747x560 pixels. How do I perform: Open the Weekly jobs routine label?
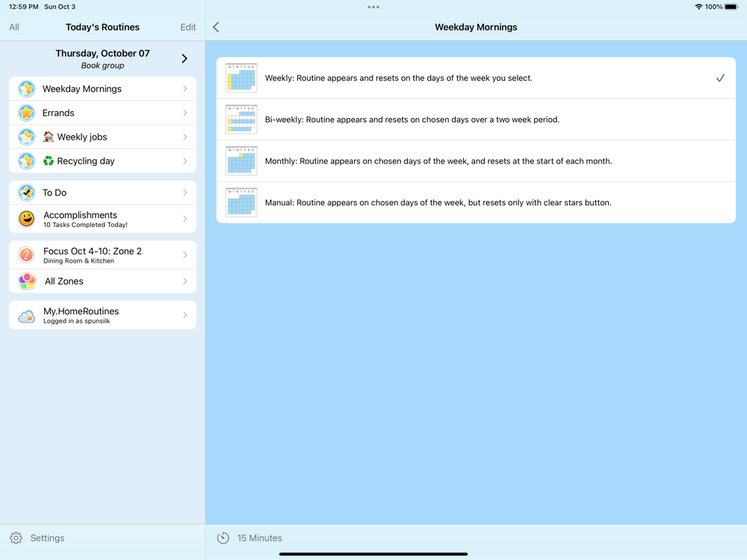coord(82,137)
